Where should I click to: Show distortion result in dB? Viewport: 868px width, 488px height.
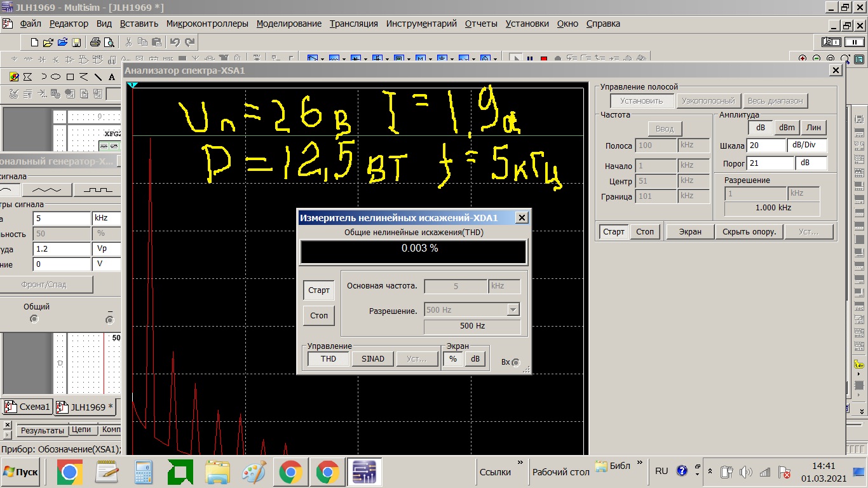pos(475,358)
